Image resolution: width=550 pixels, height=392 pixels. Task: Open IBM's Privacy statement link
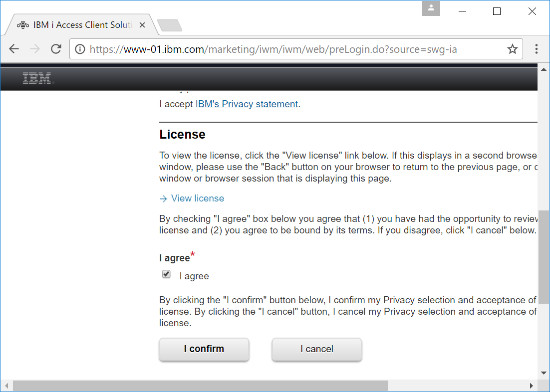pos(246,104)
